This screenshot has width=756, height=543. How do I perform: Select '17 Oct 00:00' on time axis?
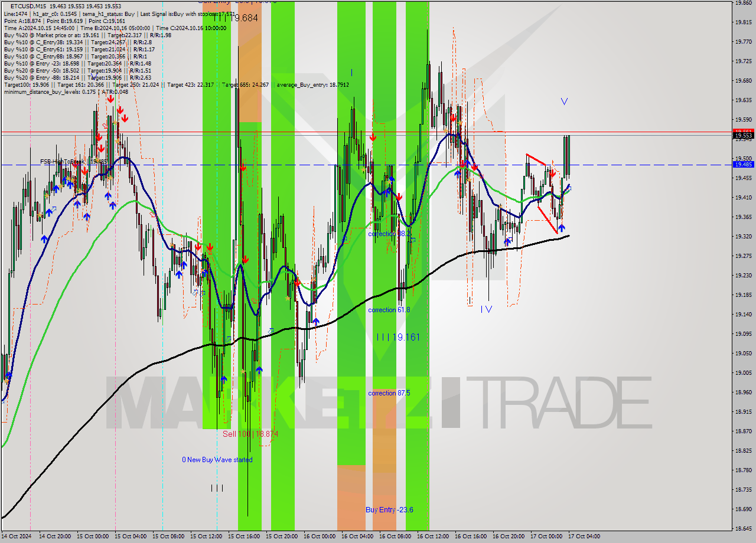click(x=546, y=537)
